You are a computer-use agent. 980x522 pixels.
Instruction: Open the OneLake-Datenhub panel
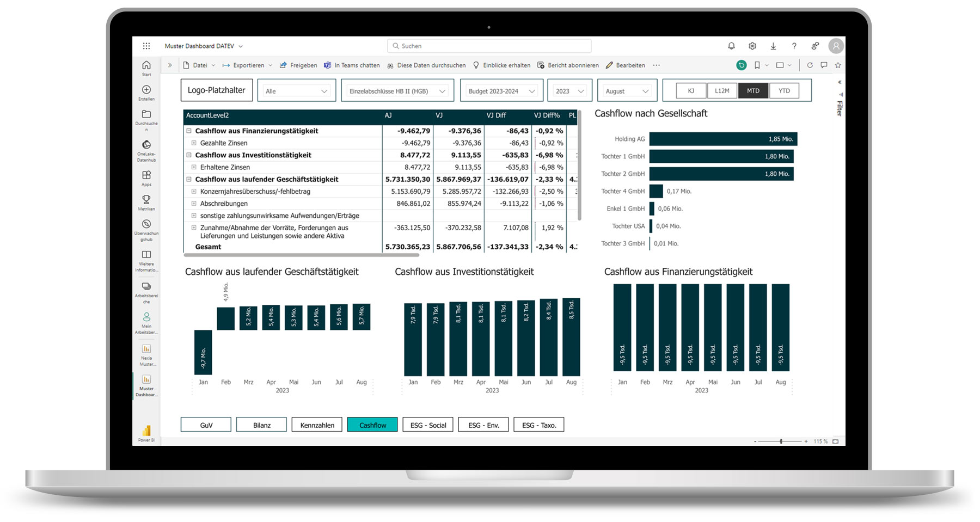click(146, 146)
